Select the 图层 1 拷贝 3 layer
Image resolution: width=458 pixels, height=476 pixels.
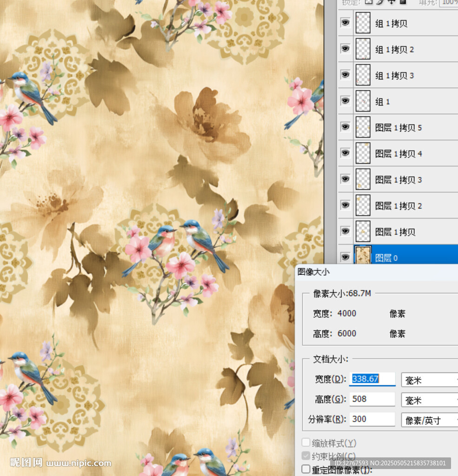point(398,179)
